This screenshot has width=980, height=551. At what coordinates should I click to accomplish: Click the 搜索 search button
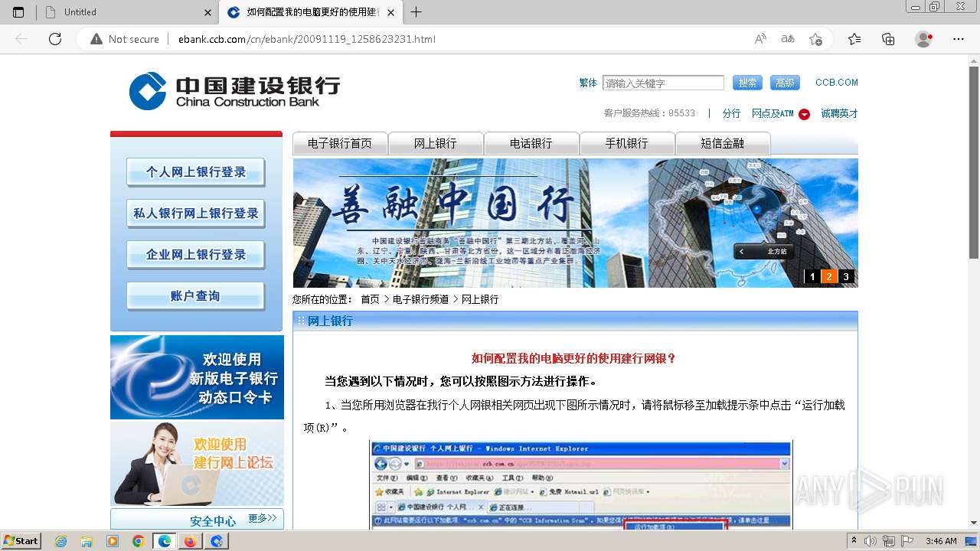[747, 83]
